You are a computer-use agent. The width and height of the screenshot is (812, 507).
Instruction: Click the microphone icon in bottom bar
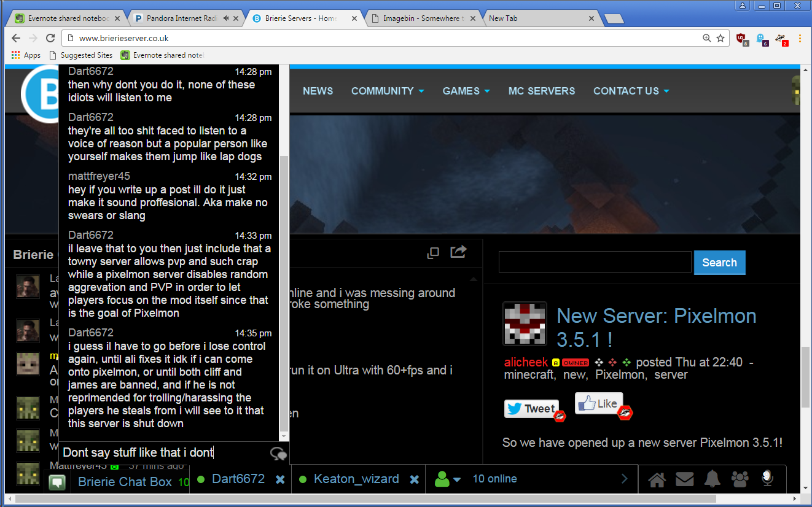click(767, 479)
